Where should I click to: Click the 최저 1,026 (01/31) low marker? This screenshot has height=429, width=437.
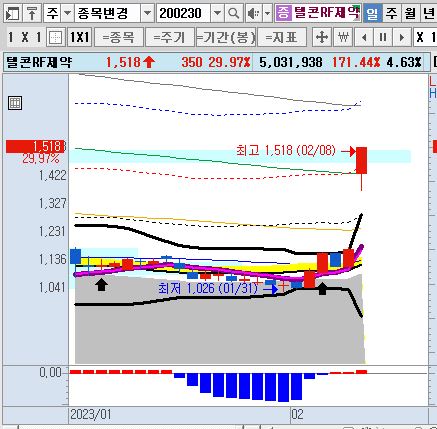[208, 288]
